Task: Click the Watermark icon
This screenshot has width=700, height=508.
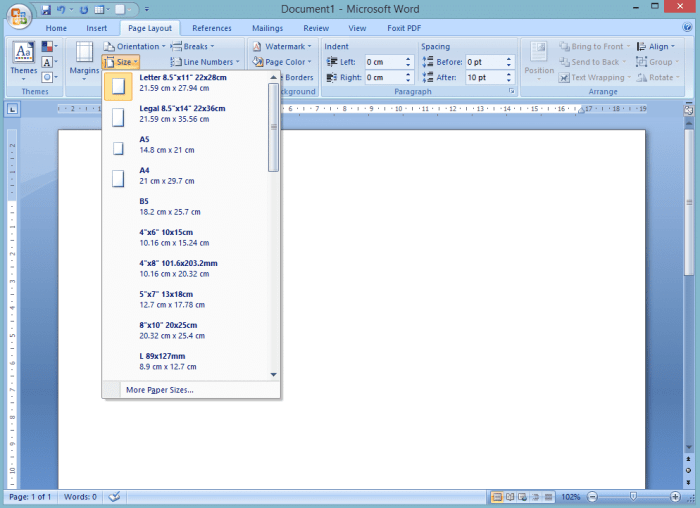Action: click(257, 46)
